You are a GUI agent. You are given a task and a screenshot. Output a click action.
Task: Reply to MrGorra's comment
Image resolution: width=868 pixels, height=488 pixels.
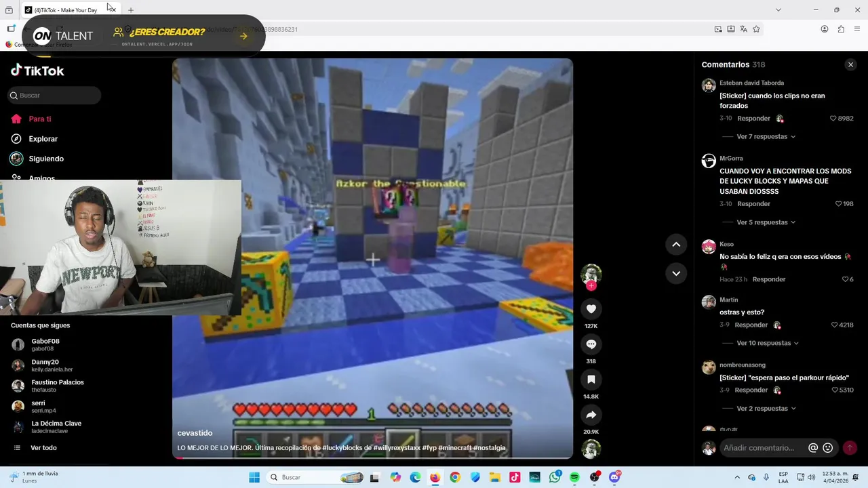point(753,204)
